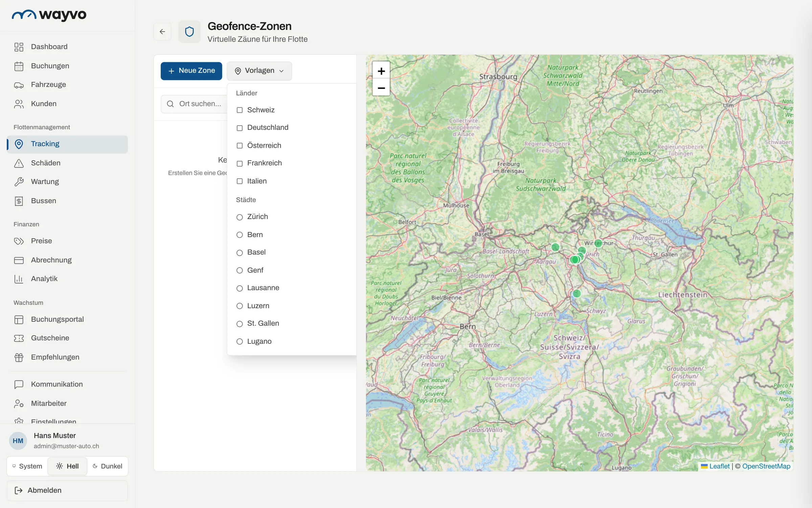Click the Fahrzeuge car icon
The height and width of the screenshot is (508, 812).
tap(19, 85)
